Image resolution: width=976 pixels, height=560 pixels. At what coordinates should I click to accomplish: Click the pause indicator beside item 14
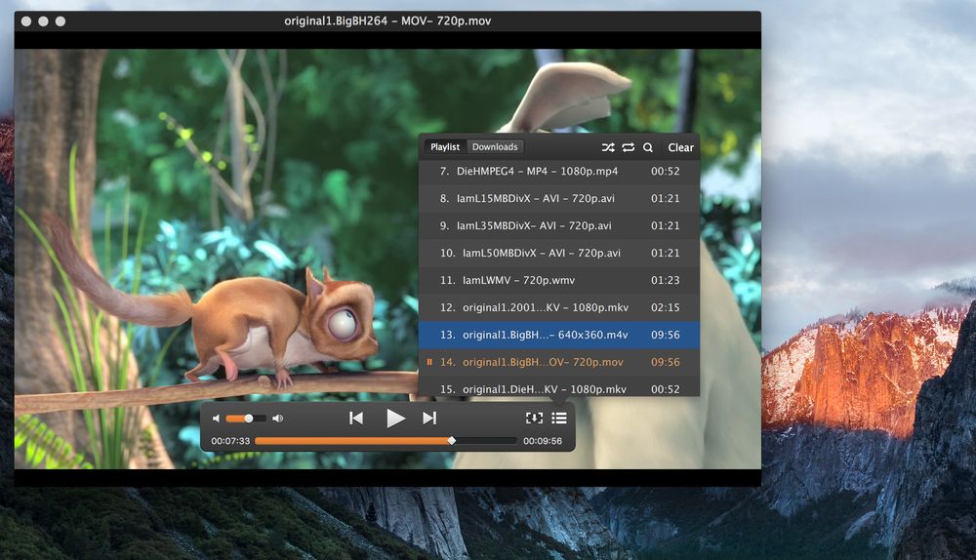[x=429, y=362]
